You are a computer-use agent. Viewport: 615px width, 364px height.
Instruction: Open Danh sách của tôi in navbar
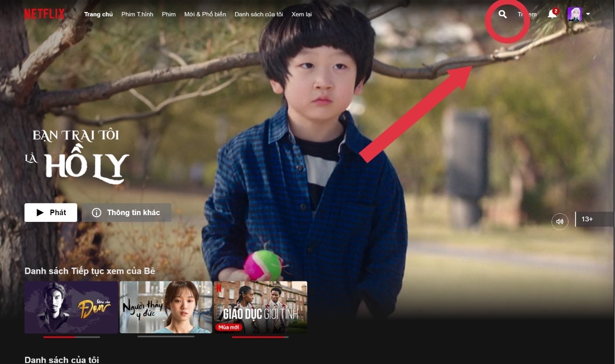258,14
